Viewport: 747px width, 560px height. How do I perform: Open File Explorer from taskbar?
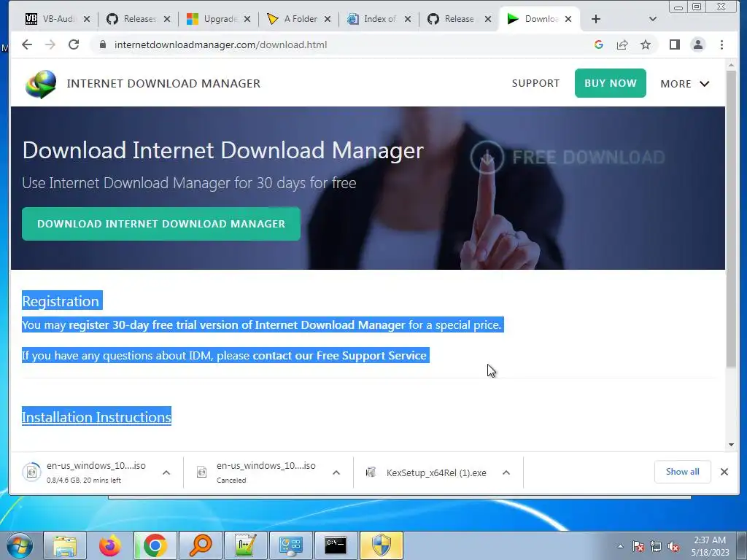[x=65, y=545]
